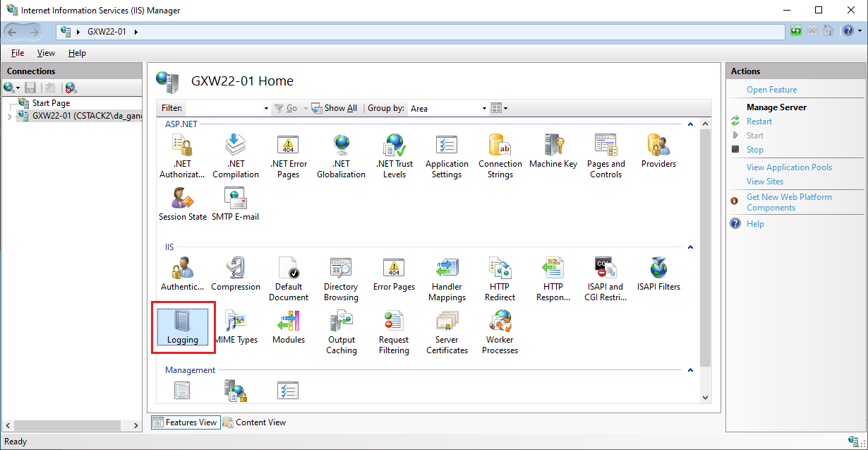
Task: Open .NET Error Pages feature
Action: (289, 156)
